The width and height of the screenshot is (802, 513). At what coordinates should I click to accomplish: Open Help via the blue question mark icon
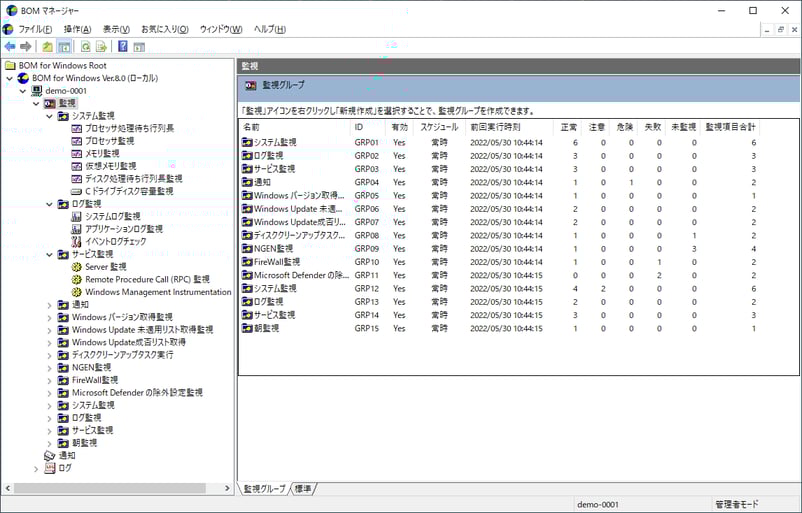coord(123,47)
